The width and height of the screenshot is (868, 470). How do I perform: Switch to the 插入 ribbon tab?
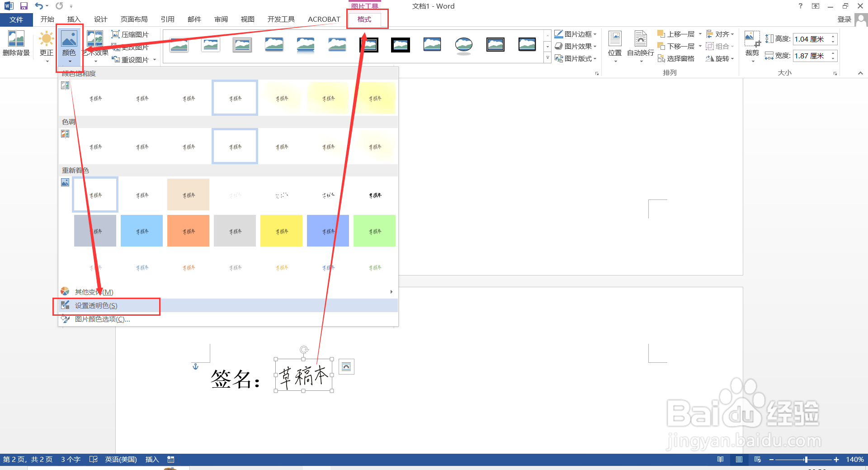[x=74, y=19]
